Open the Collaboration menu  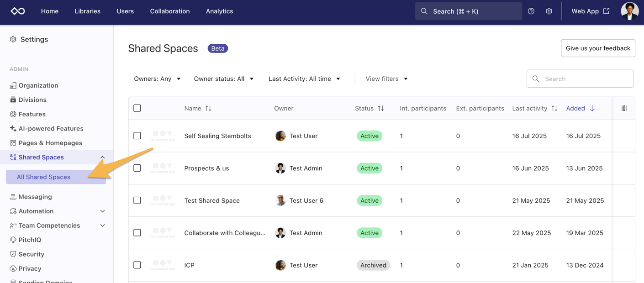pos(169,11)
